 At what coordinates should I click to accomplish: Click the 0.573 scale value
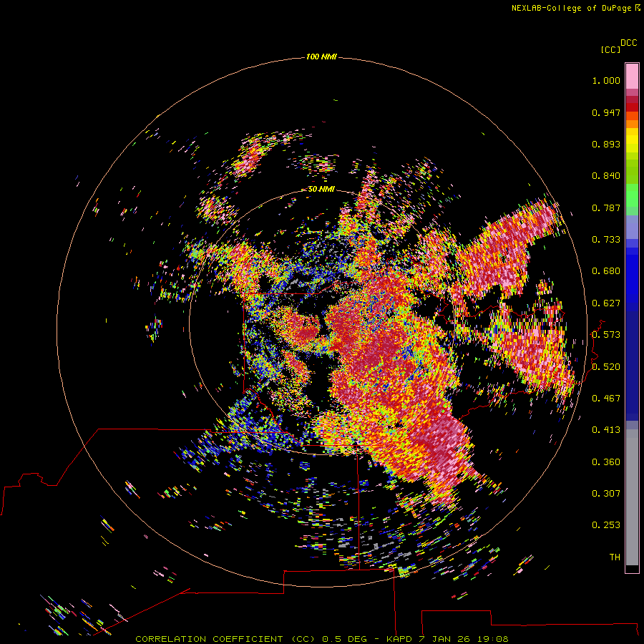click(x=606, y=335)
